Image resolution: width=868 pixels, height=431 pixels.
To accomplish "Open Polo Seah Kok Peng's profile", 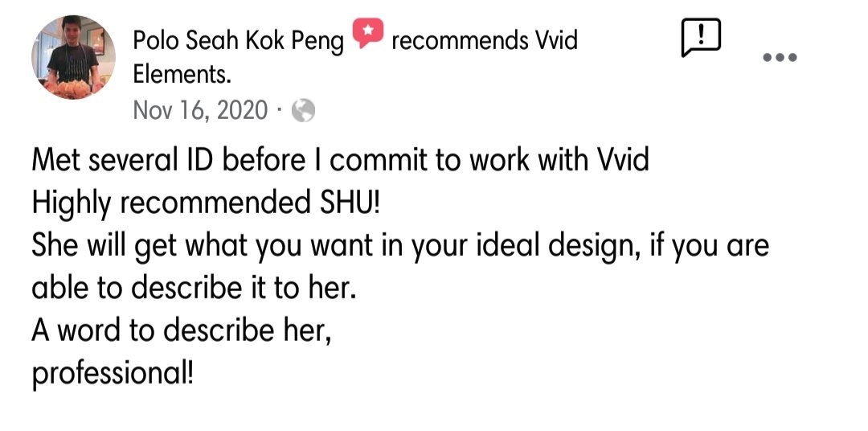I will 238,39.
